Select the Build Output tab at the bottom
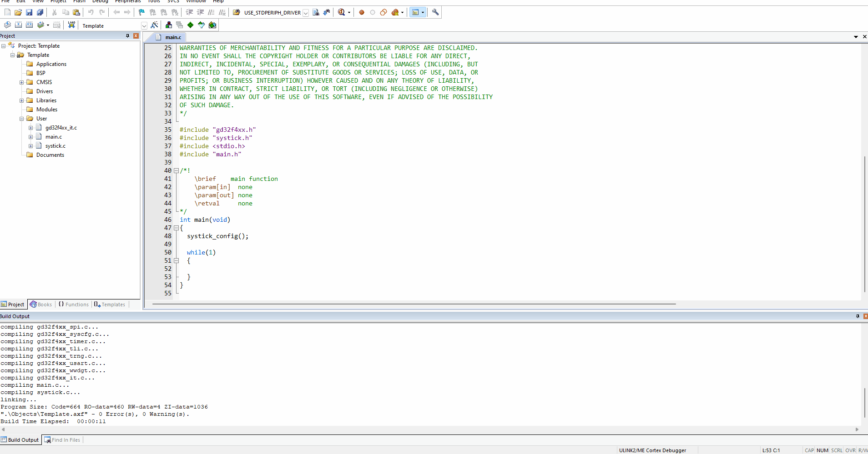868x454 pixels. pos(20,440)
